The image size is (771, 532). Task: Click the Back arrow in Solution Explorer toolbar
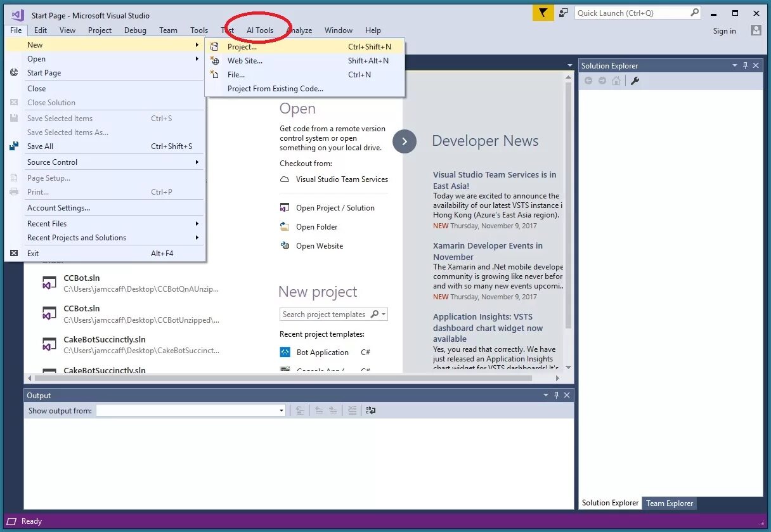(x=588, y=81)
